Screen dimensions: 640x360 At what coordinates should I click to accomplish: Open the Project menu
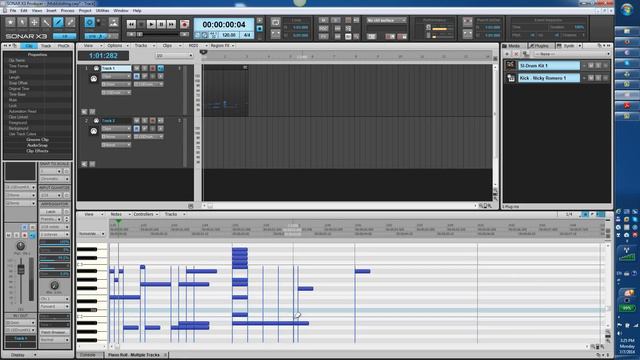tap(85, 11)
